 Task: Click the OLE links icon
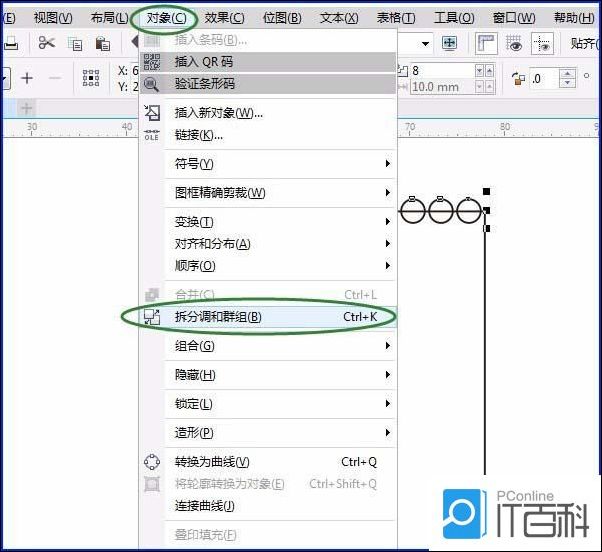coord(152,135)
